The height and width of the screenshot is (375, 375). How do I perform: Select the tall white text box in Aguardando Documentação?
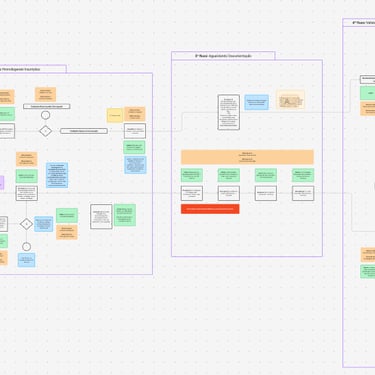(x=229, y=112)
